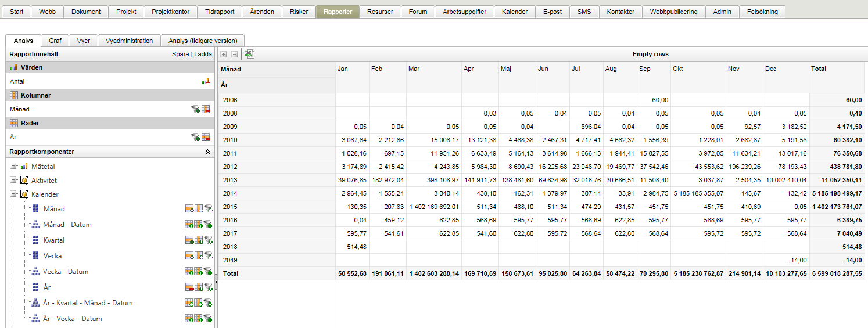This screenshot has width=868, height=328.
Task: Collapse the Kalender tree node
Action: (13, 194)
